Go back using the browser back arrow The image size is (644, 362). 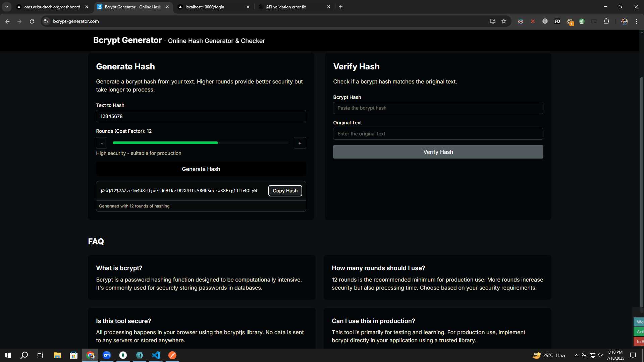[x=7, y=21]
